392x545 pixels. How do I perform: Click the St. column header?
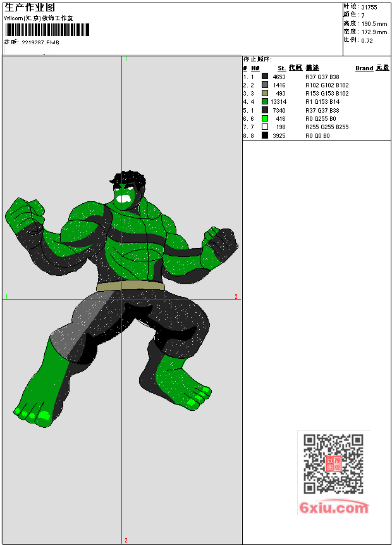click(282, 68)
